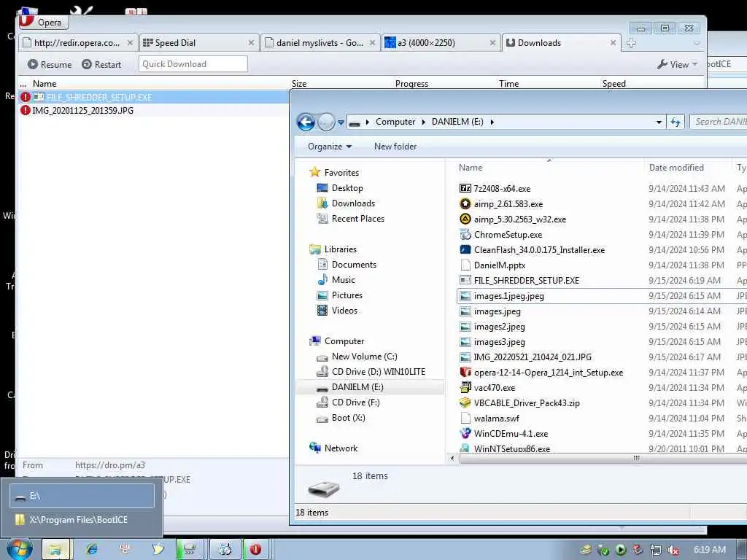Select DanielM.pptx file

[x=500, y=265]
